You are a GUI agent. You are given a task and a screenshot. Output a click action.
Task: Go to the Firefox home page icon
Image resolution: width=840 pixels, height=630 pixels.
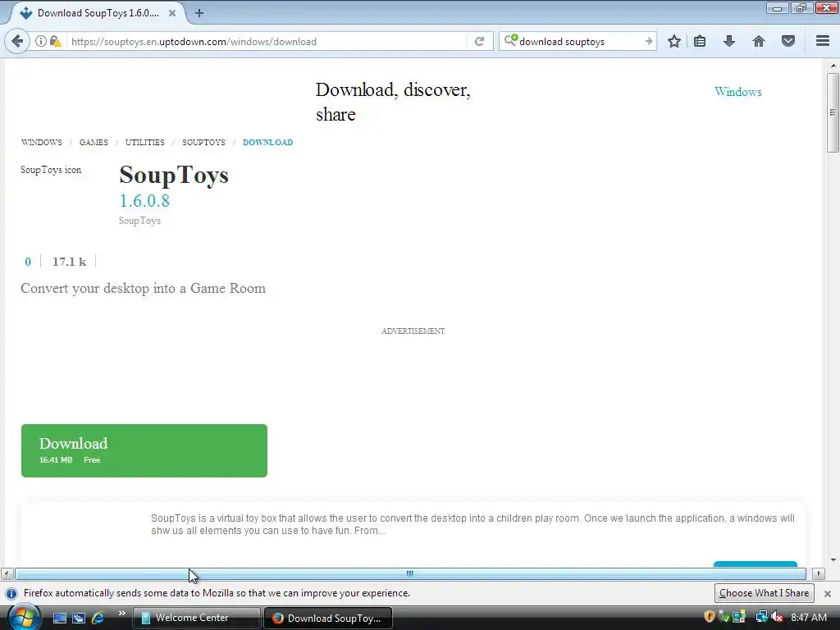pos(759,41)
